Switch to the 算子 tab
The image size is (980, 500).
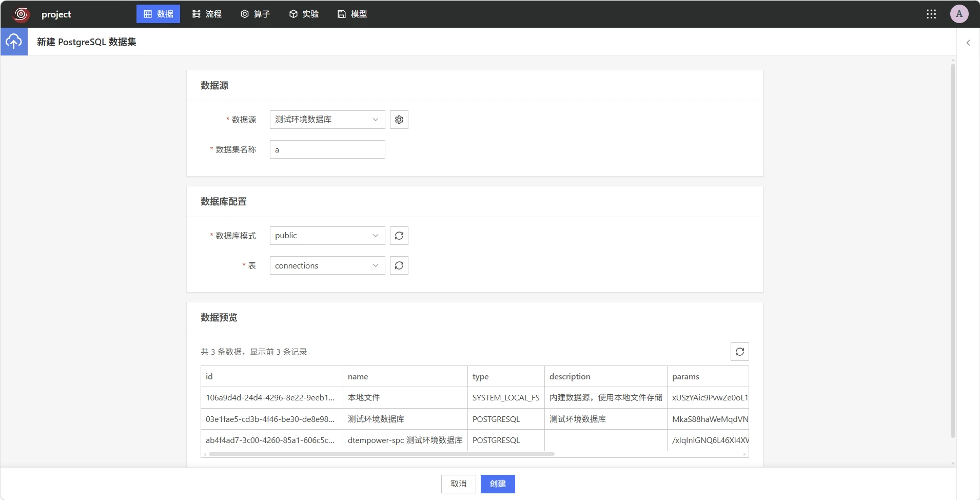pyautogui.click(x=255, y=14)
